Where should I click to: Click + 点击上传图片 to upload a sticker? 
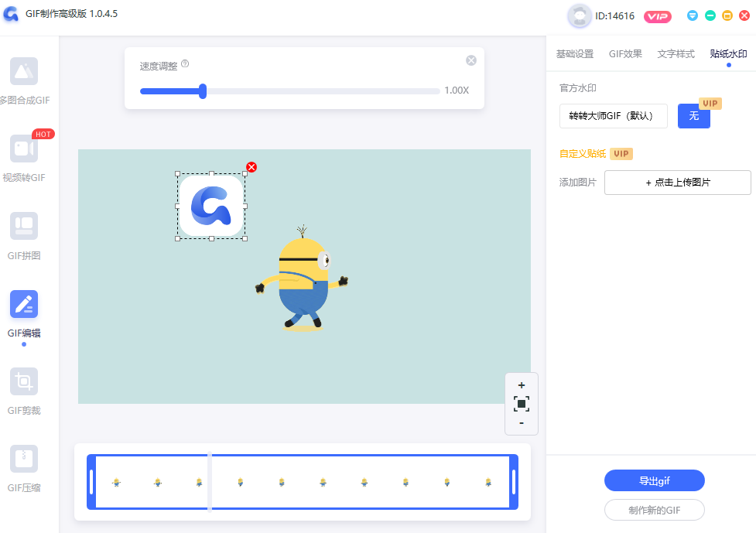pyautogui.click(x=677, y=183)
